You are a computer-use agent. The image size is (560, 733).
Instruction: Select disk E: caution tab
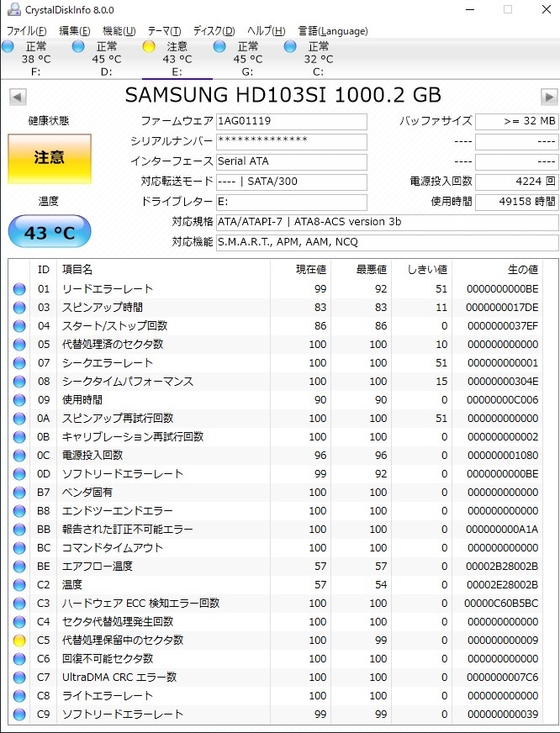[177, 59]
